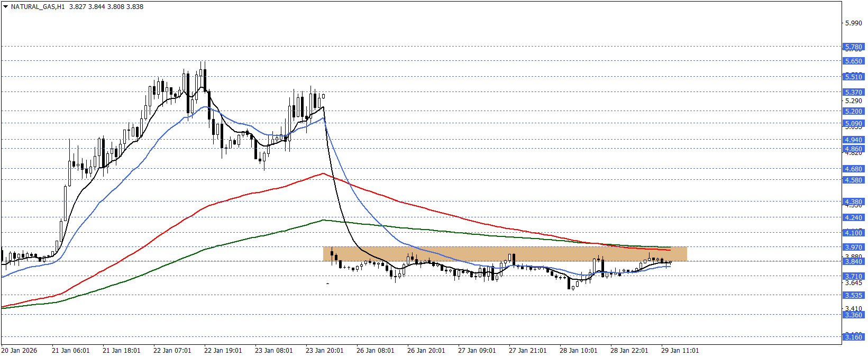Image resolution: width=868 pixels, height=357 pixels.
Task: Click the 3.840 current price label
Action: [853, 261]
